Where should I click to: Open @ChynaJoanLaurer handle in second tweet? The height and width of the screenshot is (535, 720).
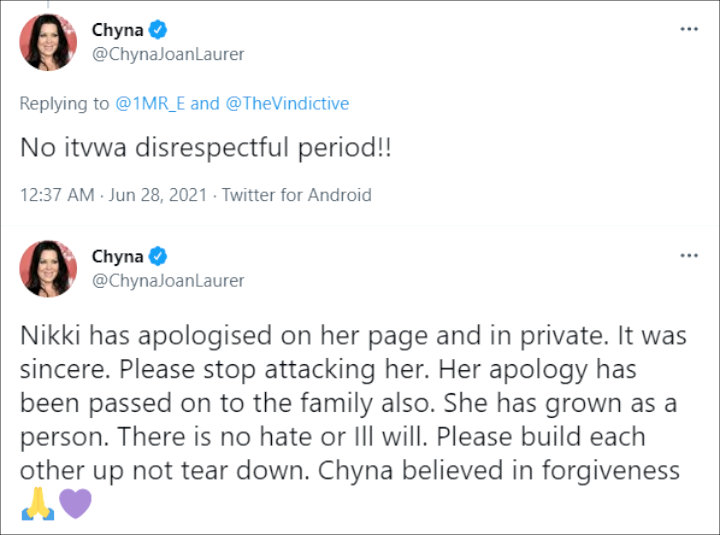click(x=168, y=281)
